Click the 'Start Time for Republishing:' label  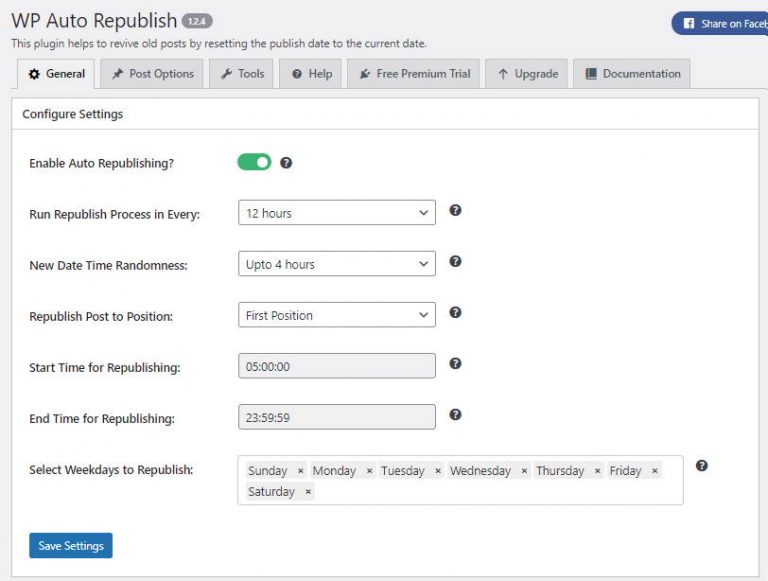(x=105, y=367)
